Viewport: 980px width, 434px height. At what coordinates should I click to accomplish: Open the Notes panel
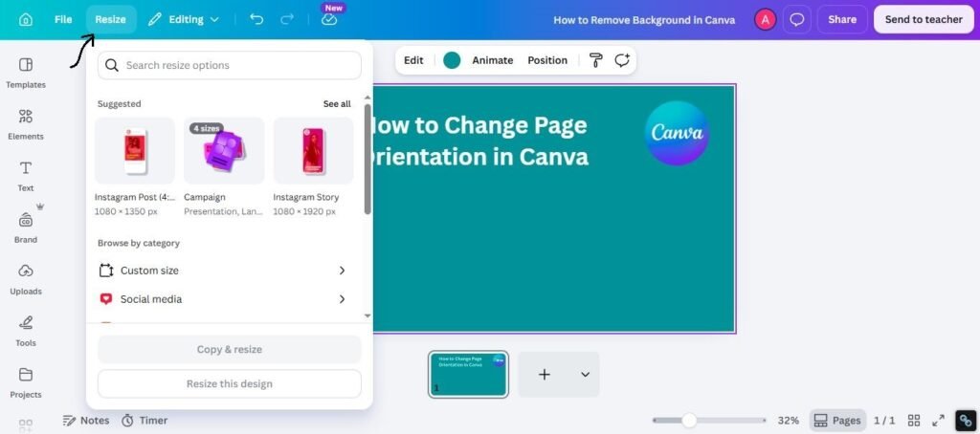pos(86,421)
